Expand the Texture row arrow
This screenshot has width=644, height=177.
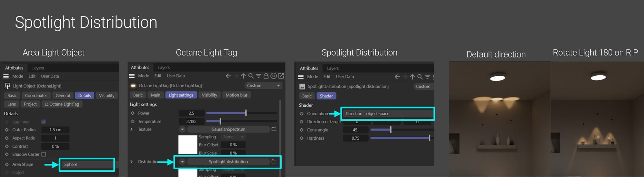click(131, 129)
